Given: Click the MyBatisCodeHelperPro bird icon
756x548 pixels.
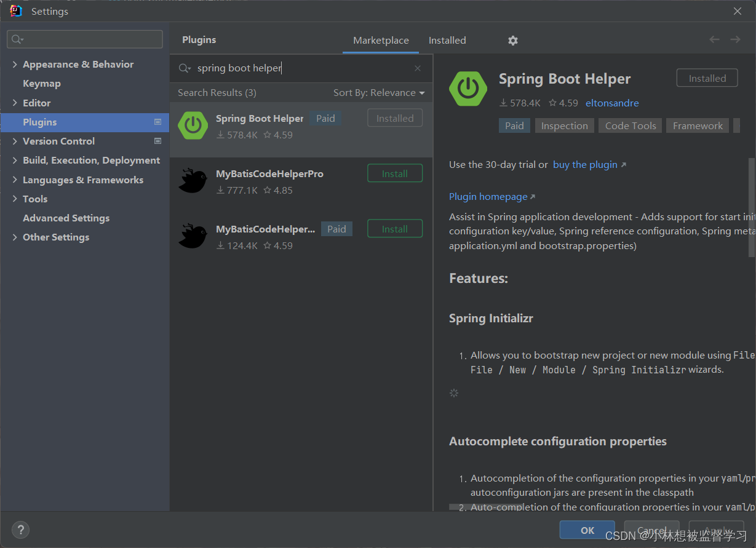Looking at the screenshot, I should [x=193, y=181].
